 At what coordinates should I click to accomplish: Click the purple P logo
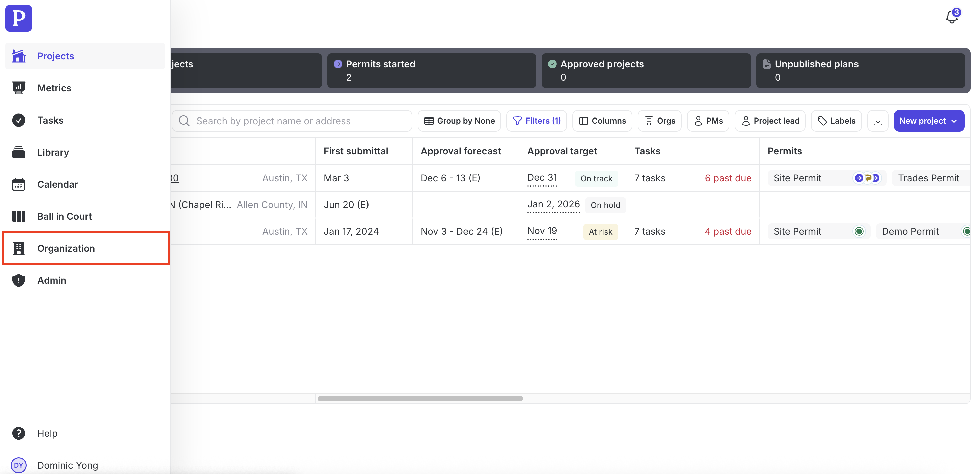pos(19,18)
